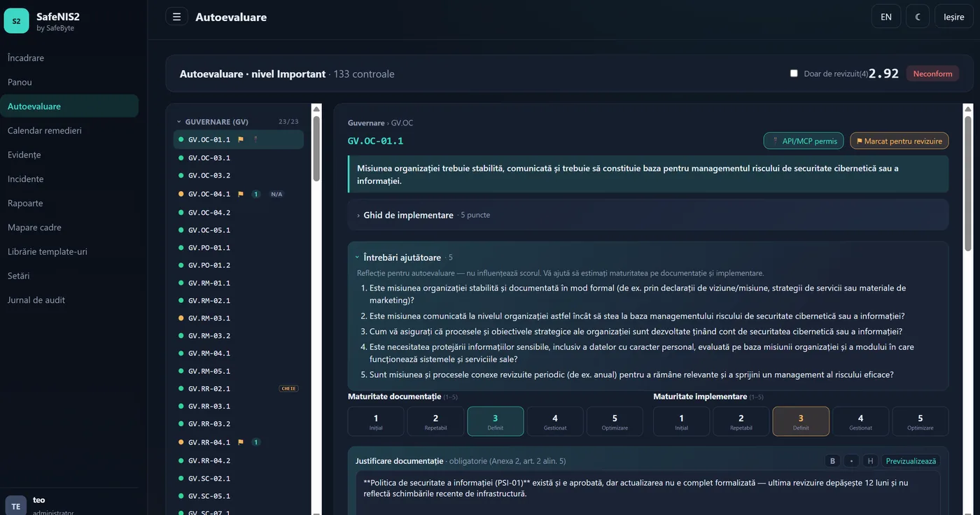Set implementation maturity to 4 Gestionat
Screen dimensions: 980x515
click(861, 421)
